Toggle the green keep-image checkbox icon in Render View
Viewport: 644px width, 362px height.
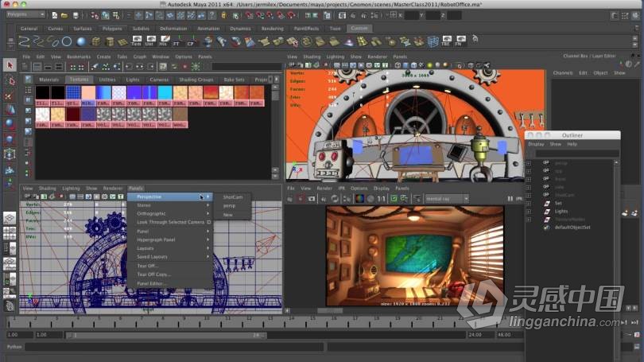[x=394, y=199]
